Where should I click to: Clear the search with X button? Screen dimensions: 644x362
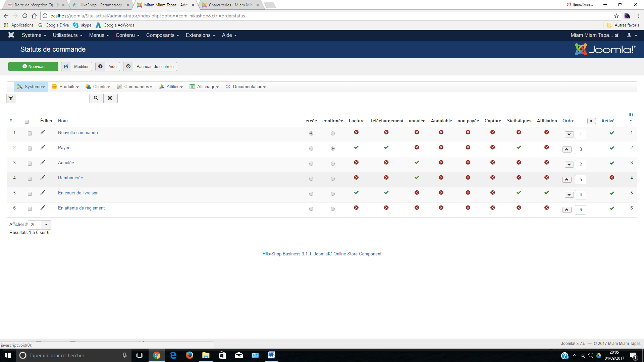click(x=110, y=98)
